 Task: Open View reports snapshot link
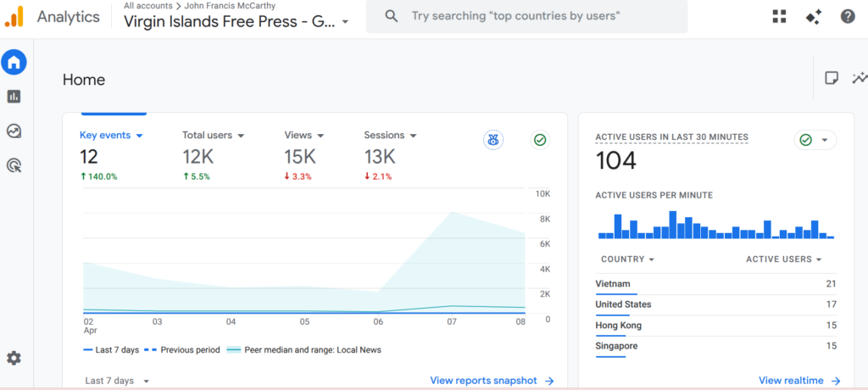492,382
